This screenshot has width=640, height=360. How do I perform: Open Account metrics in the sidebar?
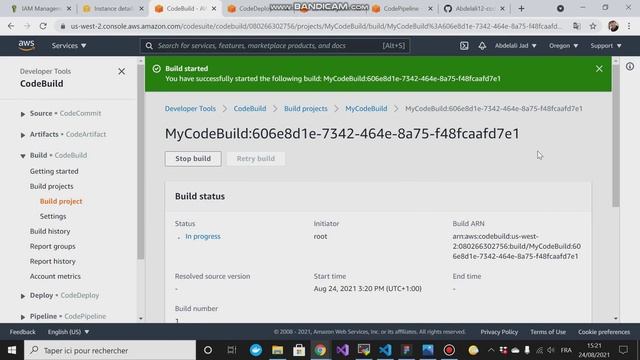55,276
